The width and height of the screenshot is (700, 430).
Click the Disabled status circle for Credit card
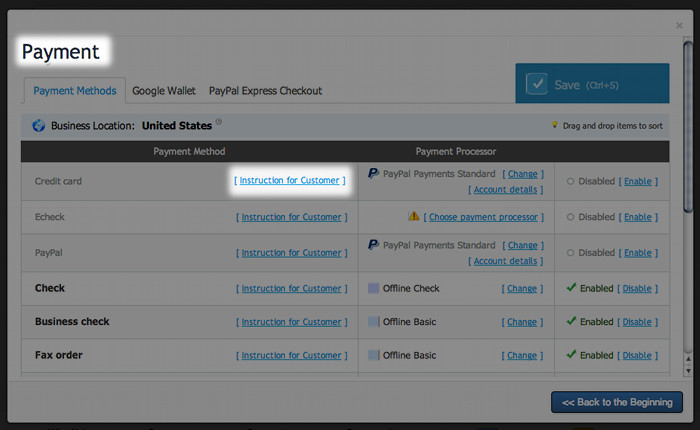click(x=570, y=182)
